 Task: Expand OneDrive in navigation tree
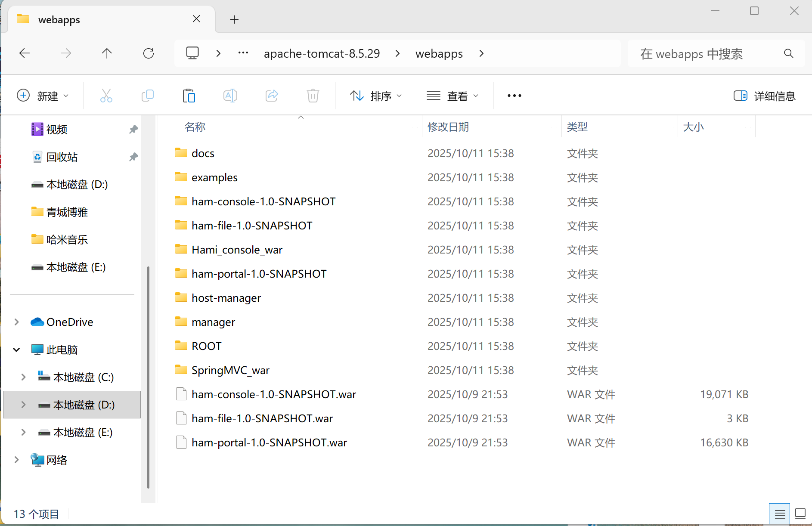[x=16, y=322]
